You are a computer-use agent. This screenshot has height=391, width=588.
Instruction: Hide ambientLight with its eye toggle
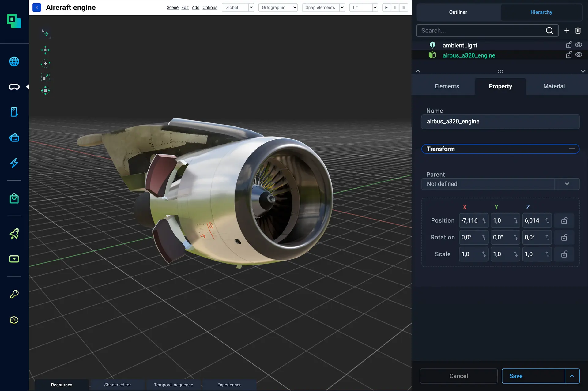[579, 45]
